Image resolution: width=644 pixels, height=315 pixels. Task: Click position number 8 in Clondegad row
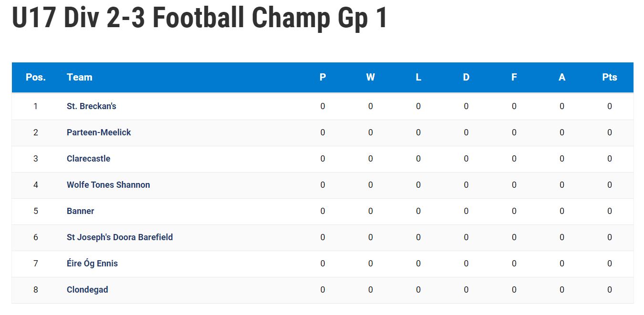click(x=36, y=290)
